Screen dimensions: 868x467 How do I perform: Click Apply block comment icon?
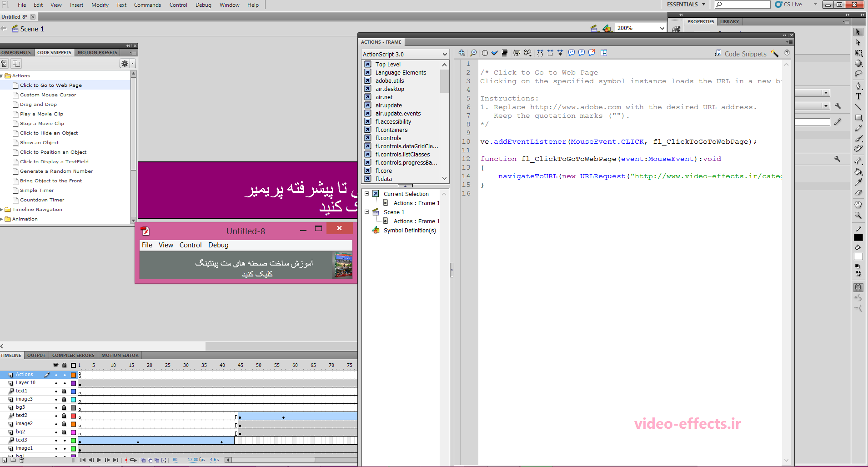pos(572,53)
